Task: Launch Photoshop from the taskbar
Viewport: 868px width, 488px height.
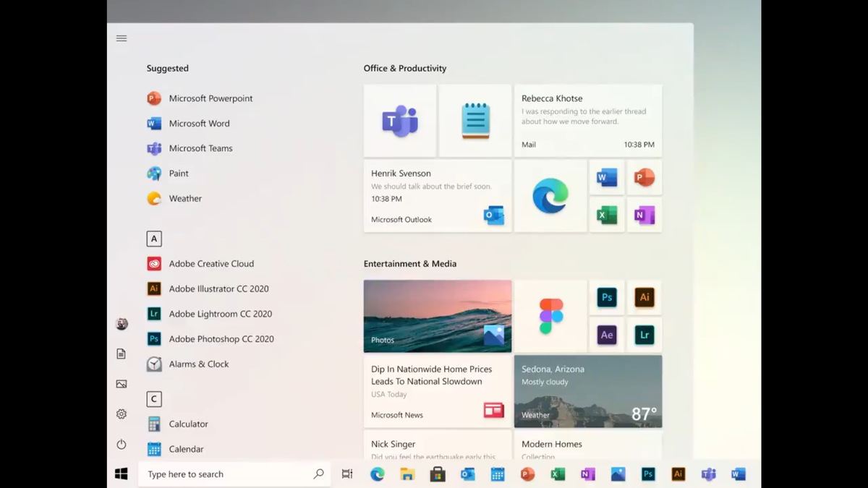Action: pos(648,474)
